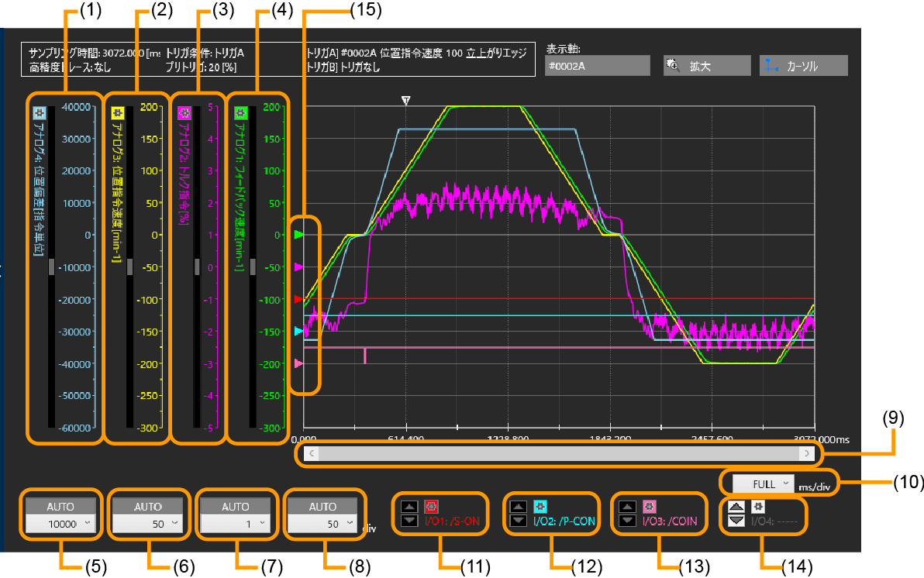Click the gray I/O4 settings gear icon

click(757, 507)
